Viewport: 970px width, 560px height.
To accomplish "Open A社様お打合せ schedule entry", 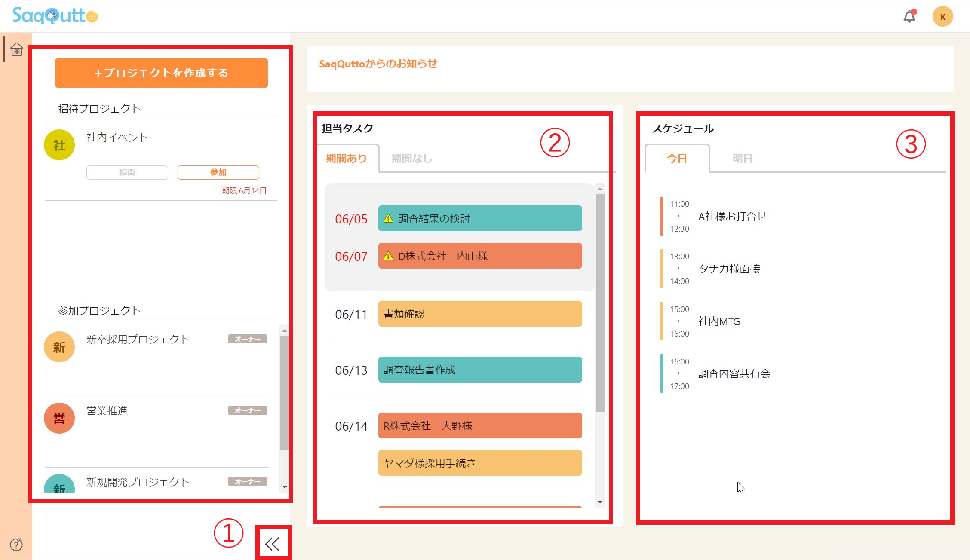I will tap(732, 216).
